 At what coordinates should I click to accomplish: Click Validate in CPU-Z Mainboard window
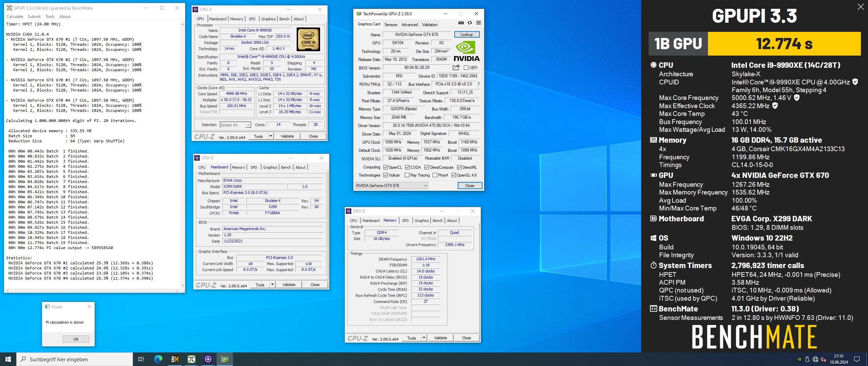click(289, 285)
